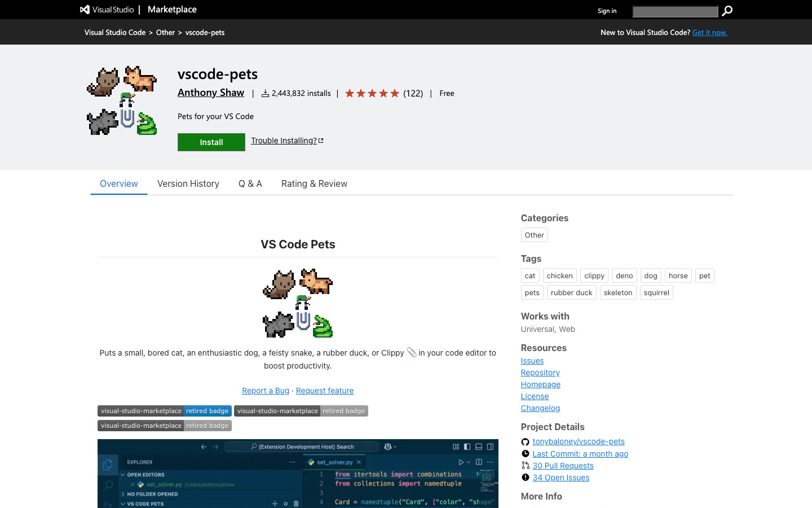
Task: Click the pets artwork under VS Code Pets heading
Action: tap(298, 303)
